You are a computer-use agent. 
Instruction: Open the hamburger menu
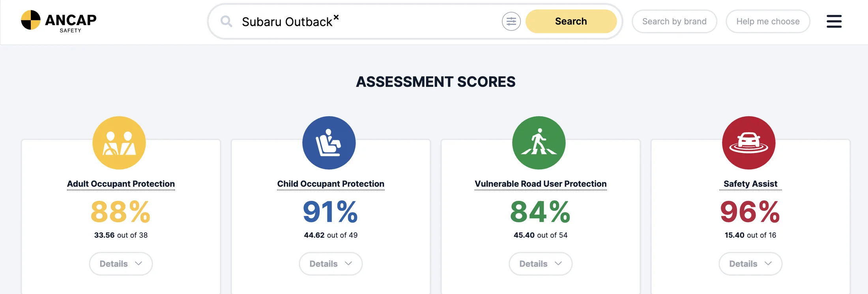click(834, 21)
